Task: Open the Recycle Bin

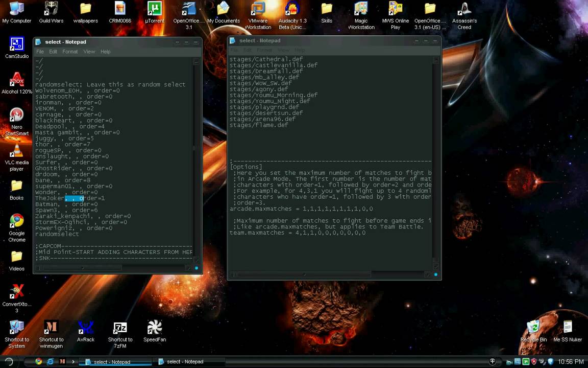Action: point(533,331)
